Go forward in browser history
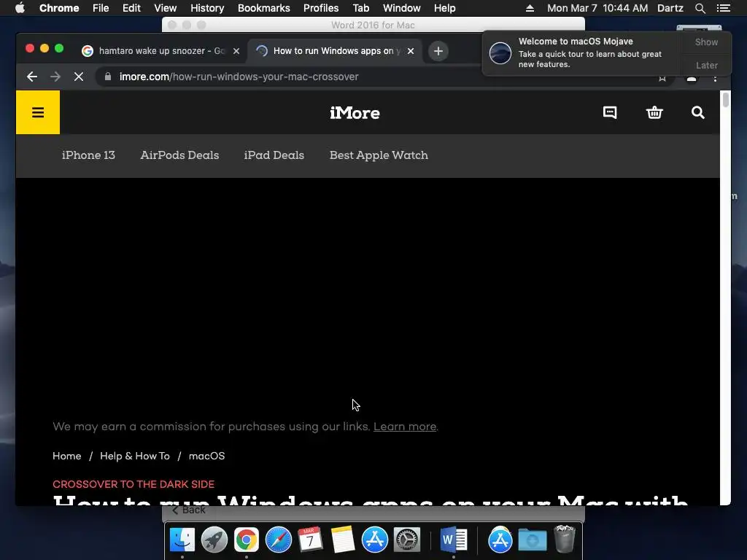The height and width of the screenshot is (560, 747). tap(55, 77)
